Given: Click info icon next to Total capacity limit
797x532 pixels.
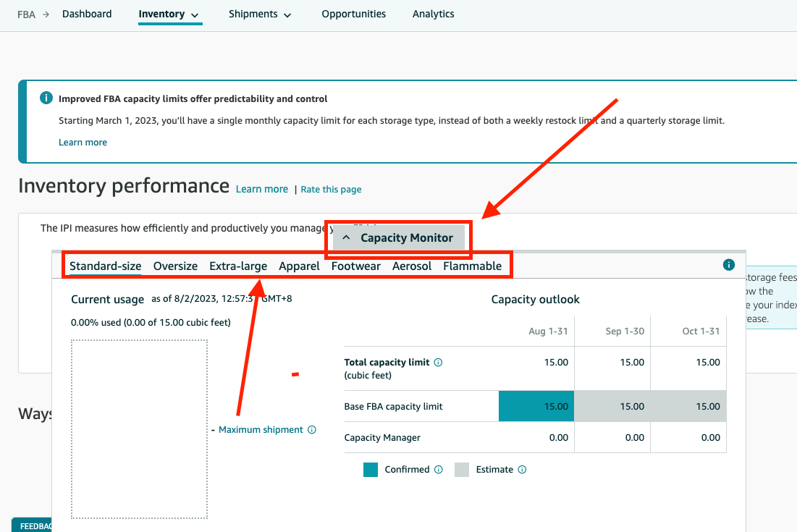Looking at the screenshot, I should pyautogui.click(x=439, y=363).
